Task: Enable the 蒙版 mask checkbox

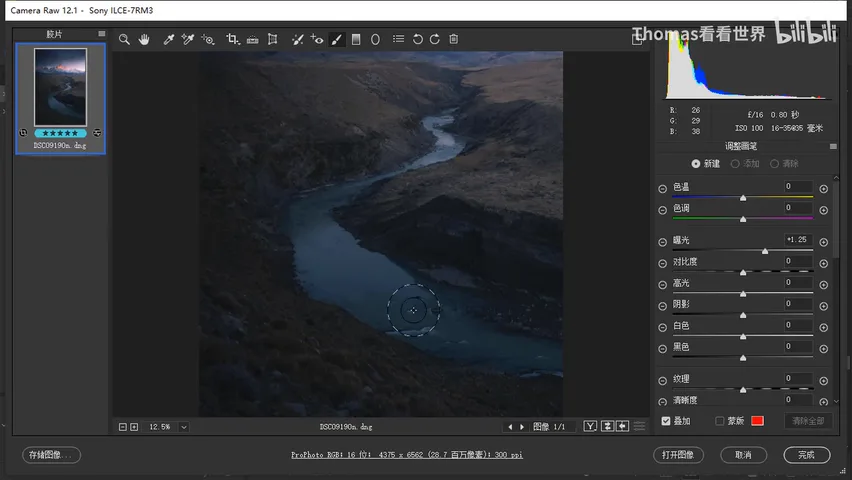Action: pyautogui.click(x=719, y=421)
